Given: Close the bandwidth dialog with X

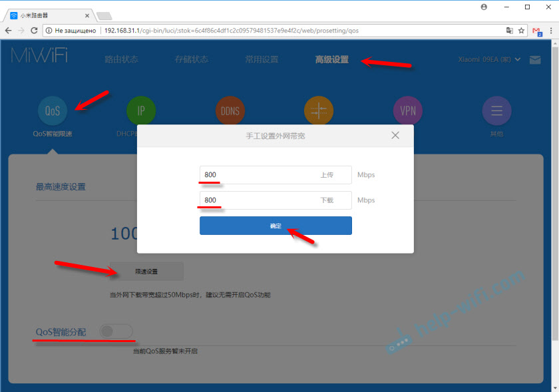Looking at the screenshot, I should [x=395, y=135].
